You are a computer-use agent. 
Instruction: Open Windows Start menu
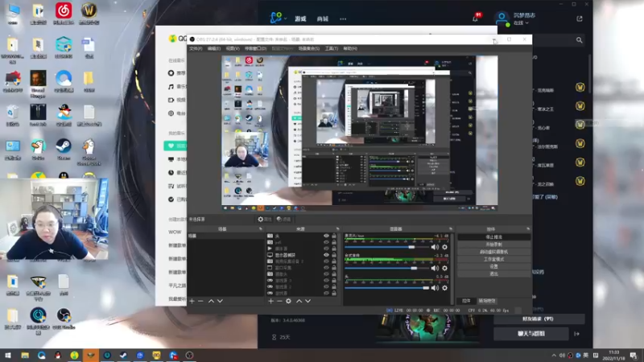[8, 355]
